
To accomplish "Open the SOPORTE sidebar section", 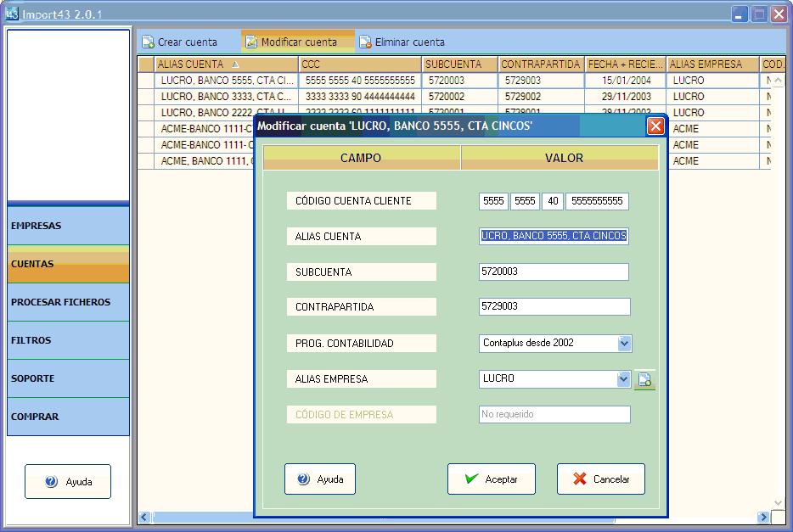I will click(x=68, y=378).
